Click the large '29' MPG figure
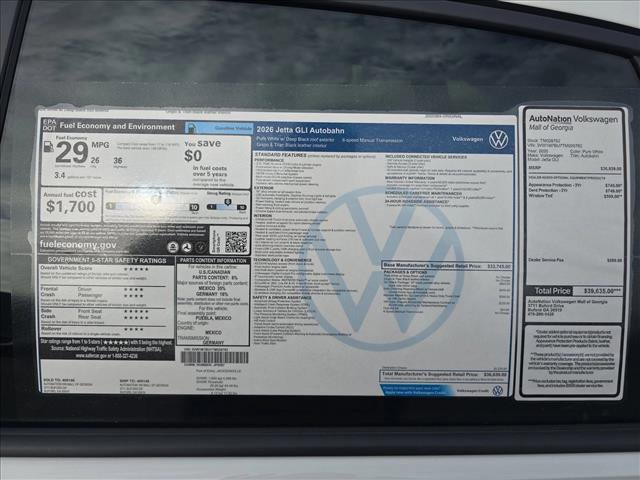This screenshot has height=480, width=640. point(72,152)
